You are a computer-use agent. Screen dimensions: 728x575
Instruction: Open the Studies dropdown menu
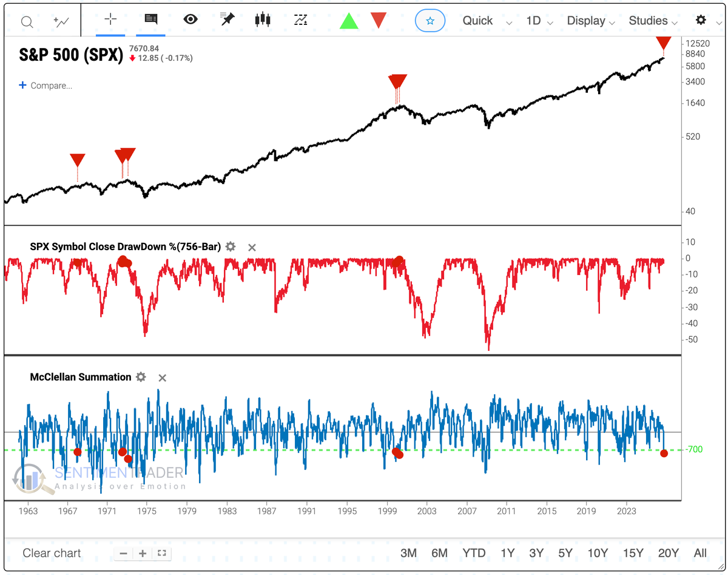(x=654, y=21)
